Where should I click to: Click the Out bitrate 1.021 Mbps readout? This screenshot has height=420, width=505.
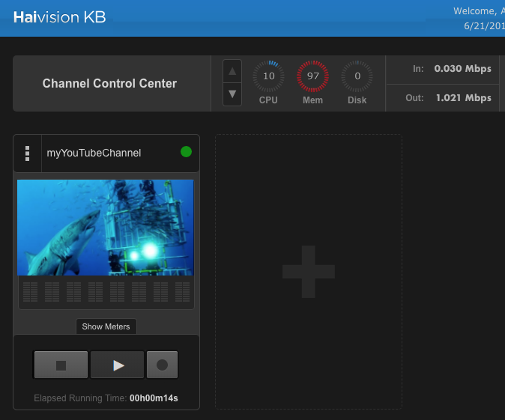pyautogui.click(x=463, y=97)
